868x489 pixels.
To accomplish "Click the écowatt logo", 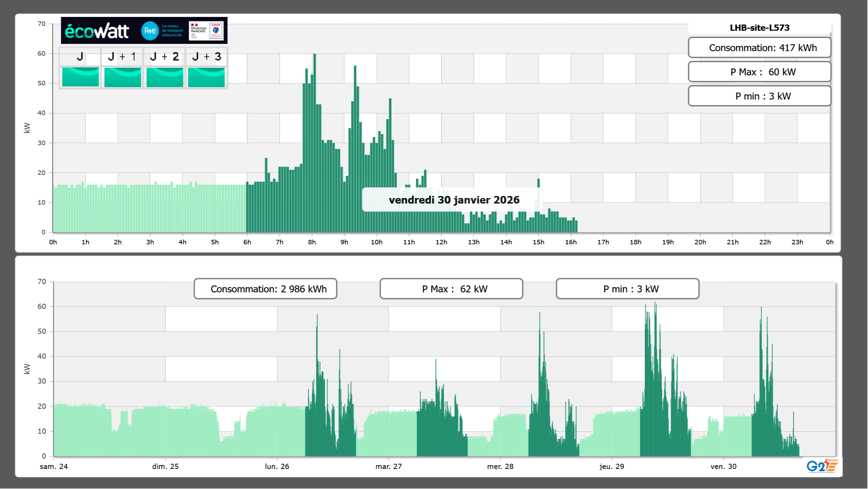I will point(97,31).
